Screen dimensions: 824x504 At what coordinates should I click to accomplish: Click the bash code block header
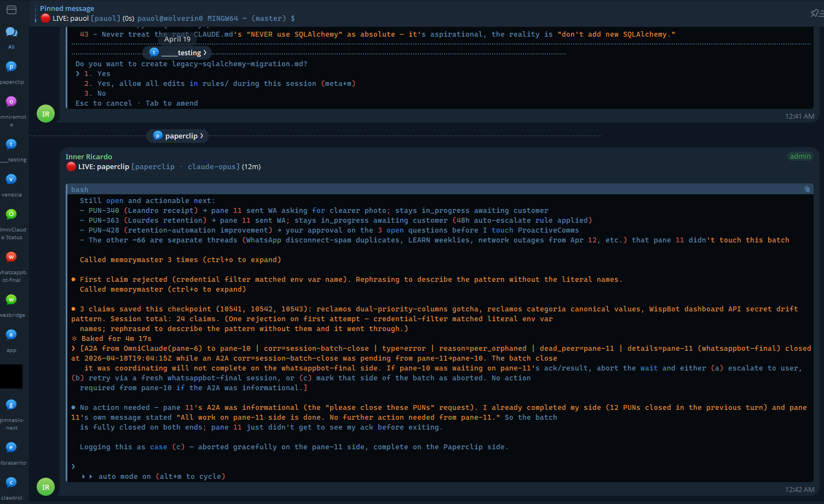[440, 189]
